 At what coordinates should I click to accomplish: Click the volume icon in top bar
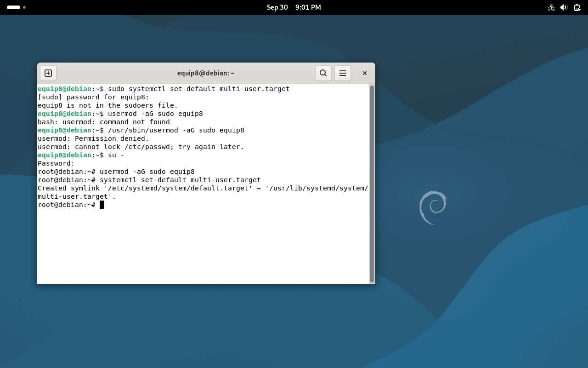(x=564, y=7)
